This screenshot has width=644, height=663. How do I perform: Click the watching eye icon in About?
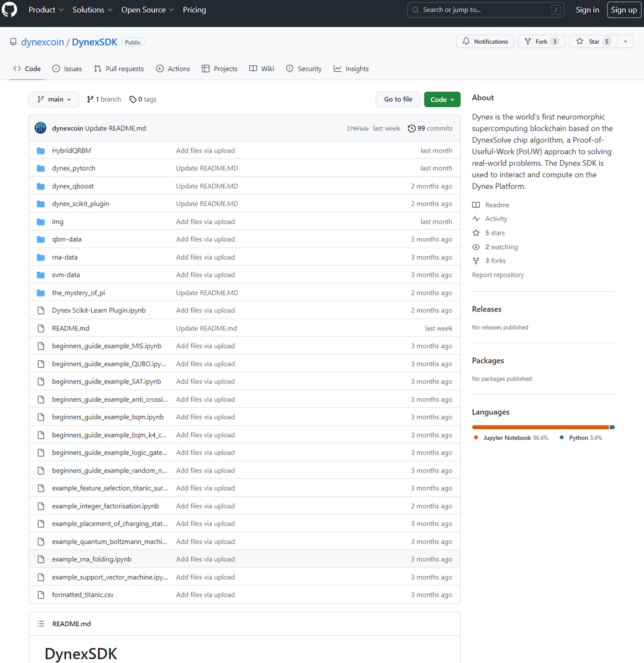(476, 247)
